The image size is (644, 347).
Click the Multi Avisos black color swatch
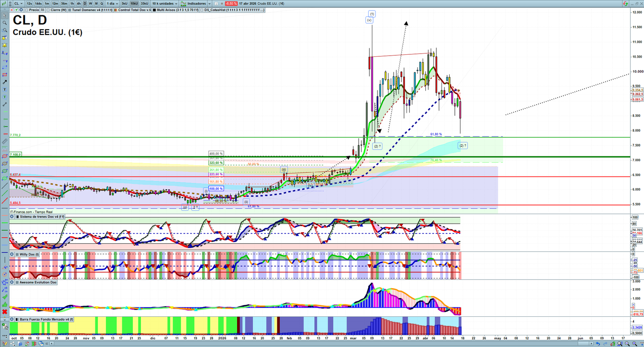tap(154, 10)
